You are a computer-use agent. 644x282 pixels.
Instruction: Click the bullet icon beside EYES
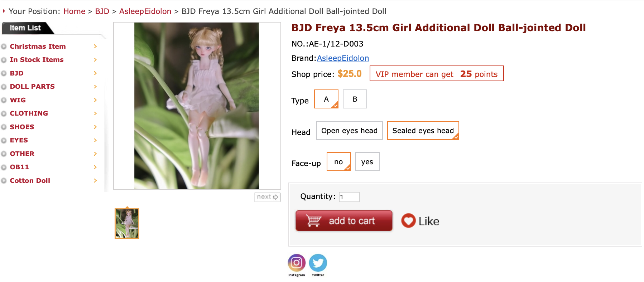4,140
